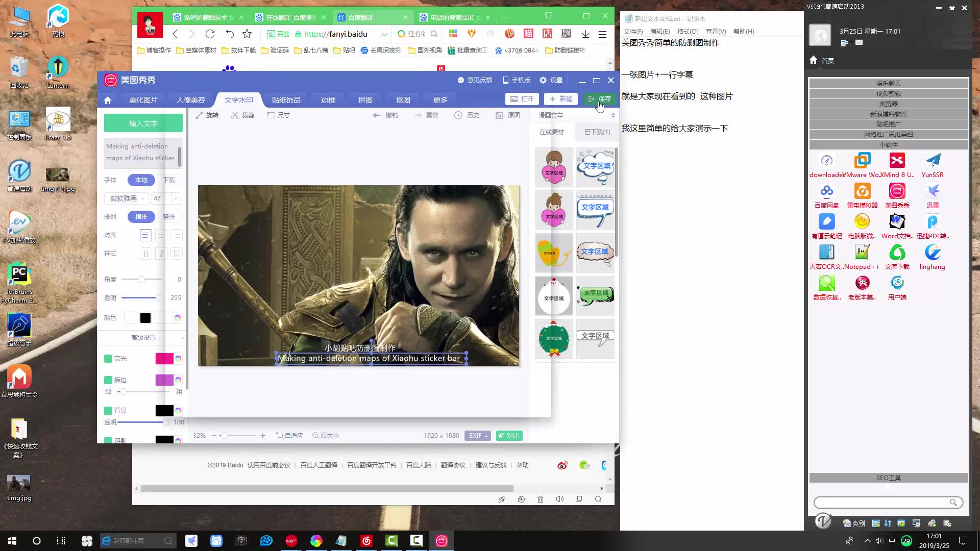Open custom text color picker wheel
Image resolution: width=980 pixels, height=551 pixels.
pos(177,318)
